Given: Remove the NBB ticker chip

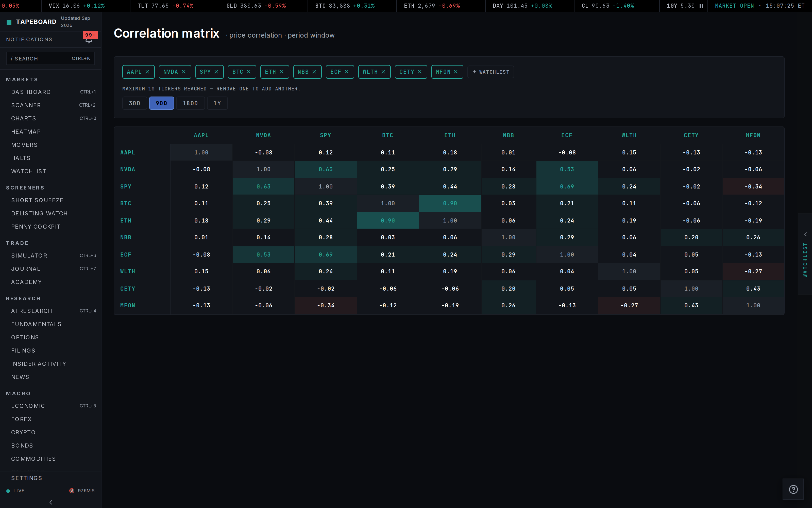Looking at the screenshot, I should coord(314,72).
